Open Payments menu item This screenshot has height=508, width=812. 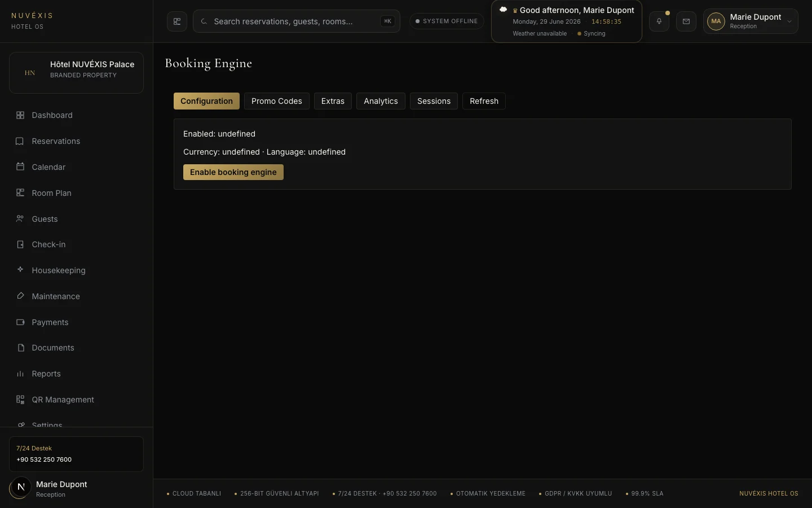[x=76, y=322]
